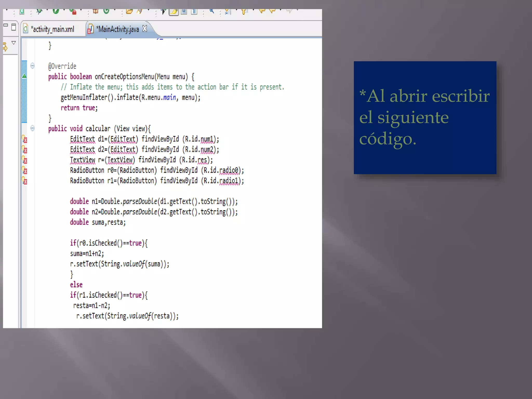Click error marker on RadioButton r1 line
The width and height of the screenshot is (532, 399).
24,181
